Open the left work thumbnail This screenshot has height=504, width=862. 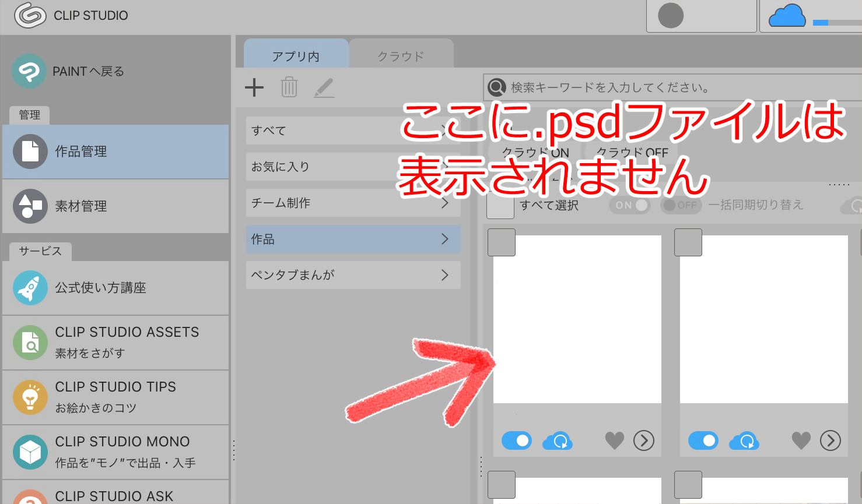click(577, 319)
